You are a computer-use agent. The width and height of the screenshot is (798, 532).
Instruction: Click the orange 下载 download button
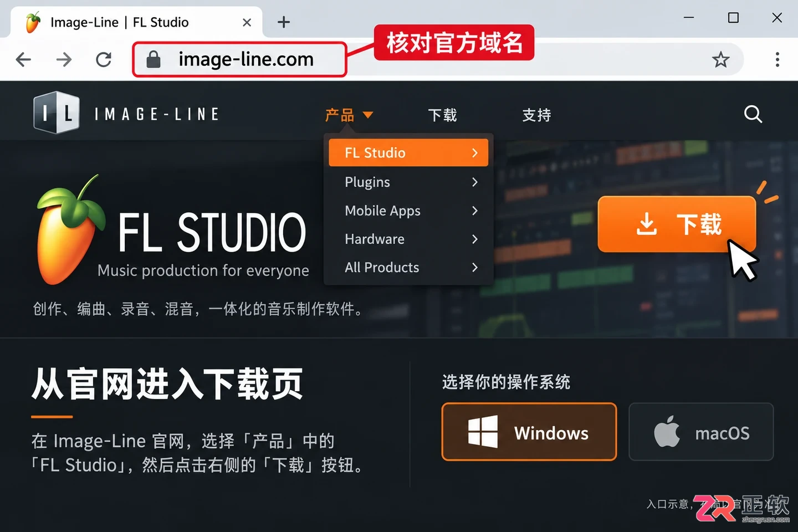click(x=677, y=224)
